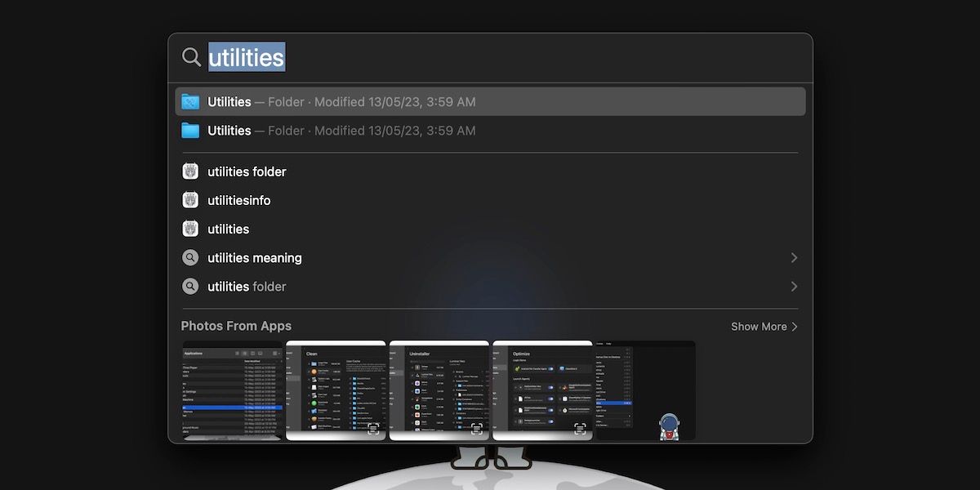Click the search icon next to 'utilities meaning'

189,257
